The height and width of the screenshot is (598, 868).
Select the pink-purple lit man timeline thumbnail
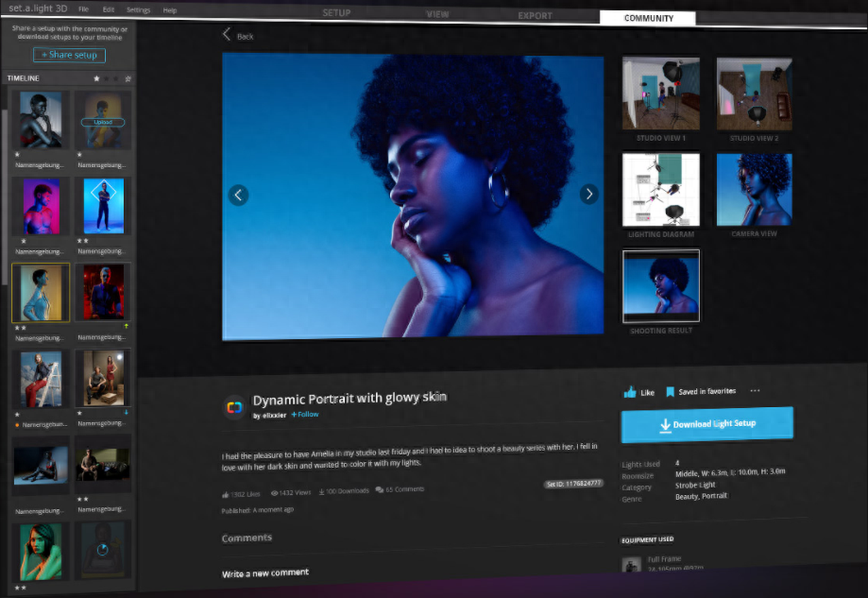click(41, 207)
